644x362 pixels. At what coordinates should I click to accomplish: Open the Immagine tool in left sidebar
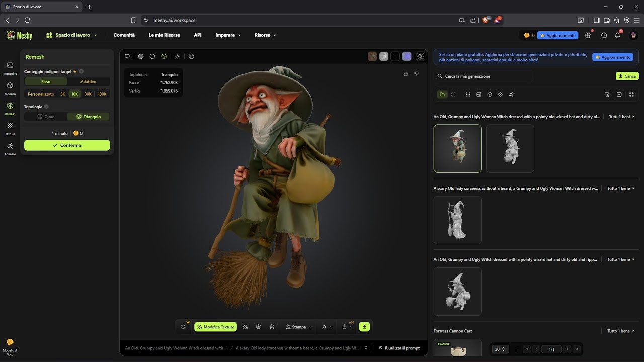[10, 68]
